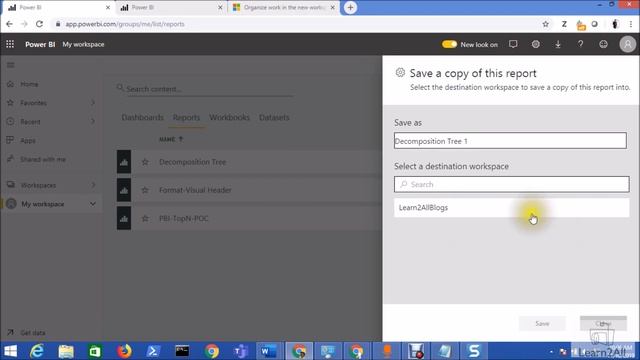Open PowerShell from the taskbar
Image resolution: width=640 pixels, height=360 pixels.
153,351
